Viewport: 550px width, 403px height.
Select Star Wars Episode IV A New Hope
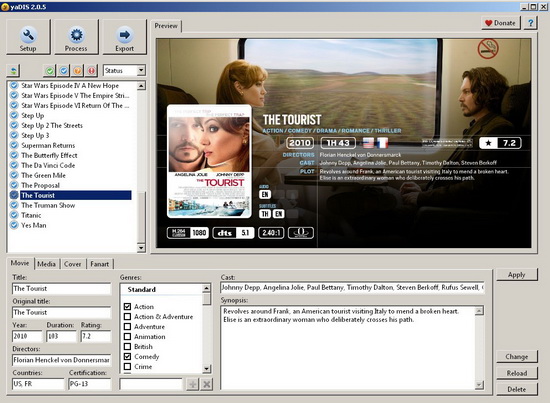coord(70,86)
